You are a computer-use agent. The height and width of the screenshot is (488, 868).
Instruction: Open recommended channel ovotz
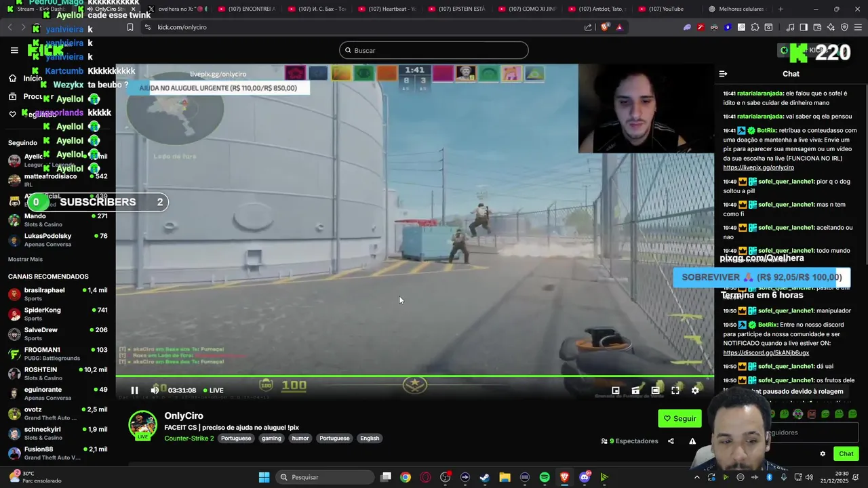pyautogui.click(x=58, y=413)
